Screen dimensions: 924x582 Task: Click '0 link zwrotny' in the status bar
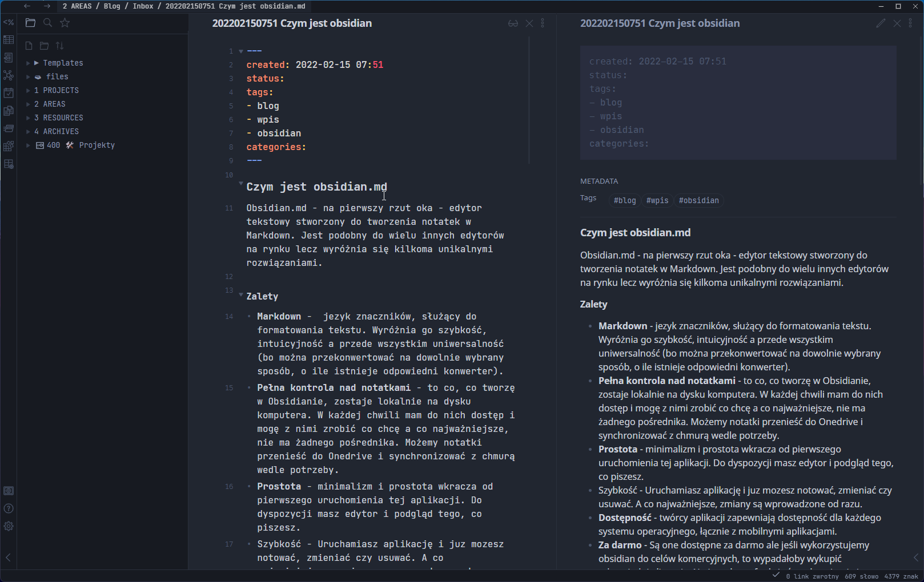pyautogui.click(x=813, y=576)
